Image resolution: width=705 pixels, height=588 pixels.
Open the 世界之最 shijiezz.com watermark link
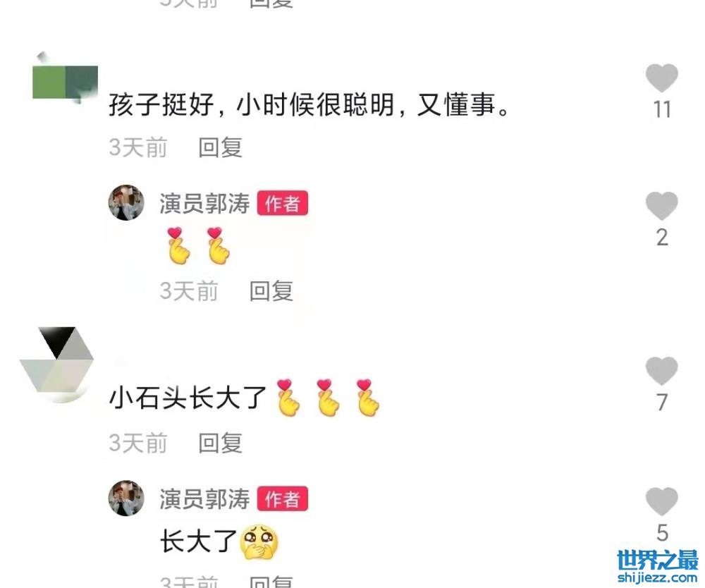pos(658,566)
